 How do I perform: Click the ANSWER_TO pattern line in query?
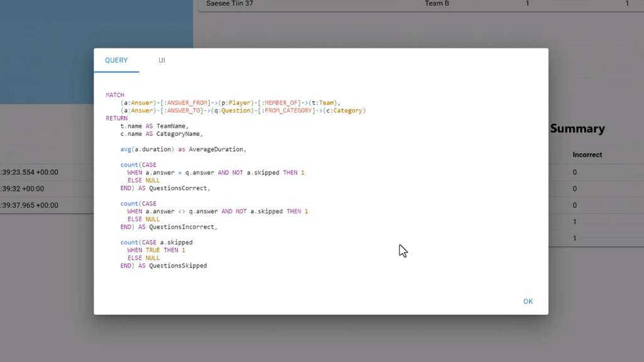pyautogui.click(x=243, y=111)
